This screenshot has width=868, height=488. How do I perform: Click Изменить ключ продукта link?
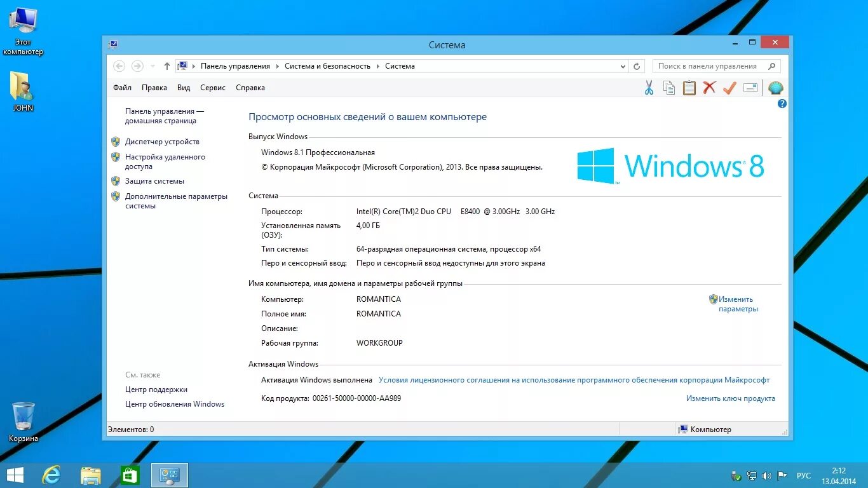tap(731, 398)
